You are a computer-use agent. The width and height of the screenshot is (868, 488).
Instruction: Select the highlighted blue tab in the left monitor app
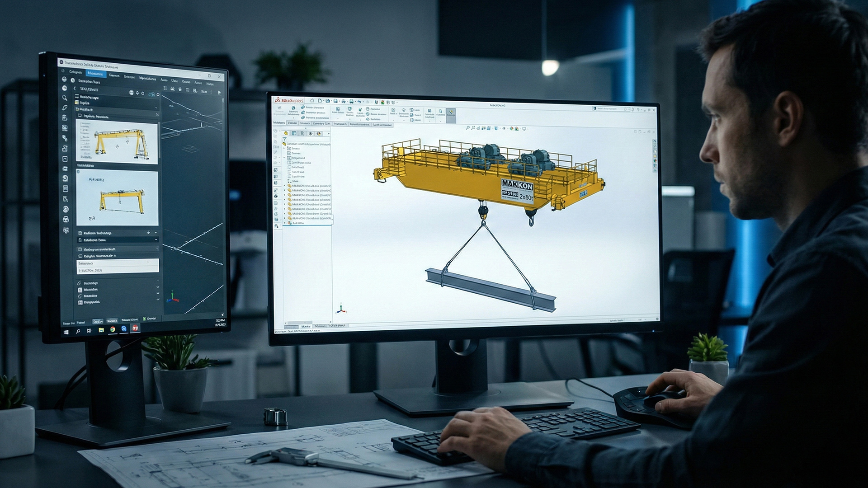[x=96, y=74]
